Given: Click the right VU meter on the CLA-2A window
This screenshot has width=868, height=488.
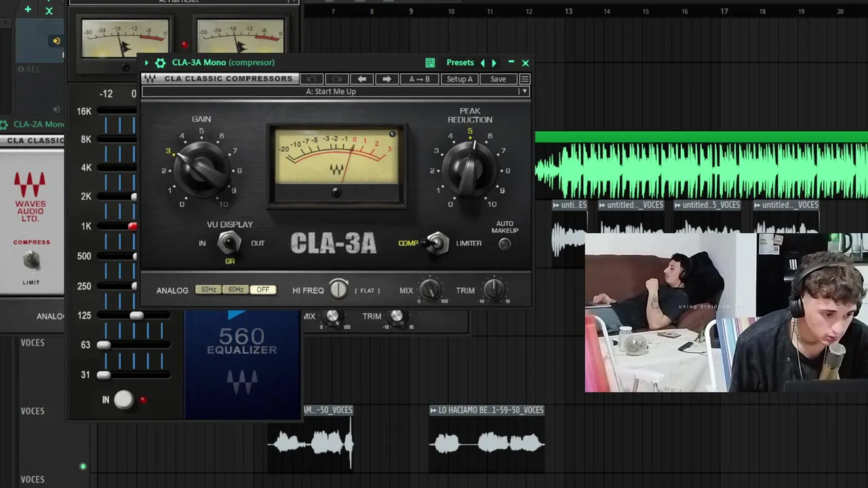Looking at the screenshot, I should pos(241,39).
